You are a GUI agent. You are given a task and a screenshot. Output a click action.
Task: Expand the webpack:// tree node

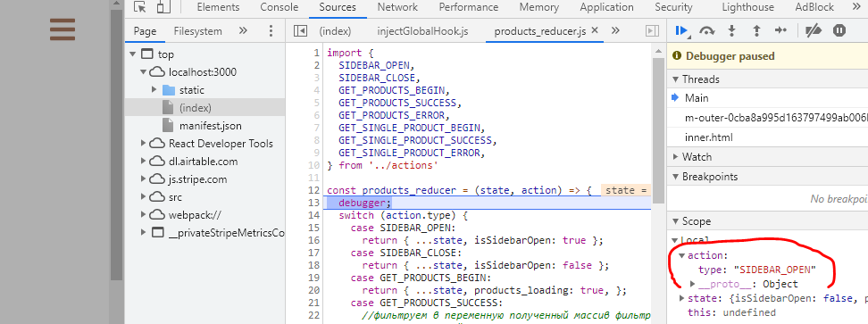(144, 214)
